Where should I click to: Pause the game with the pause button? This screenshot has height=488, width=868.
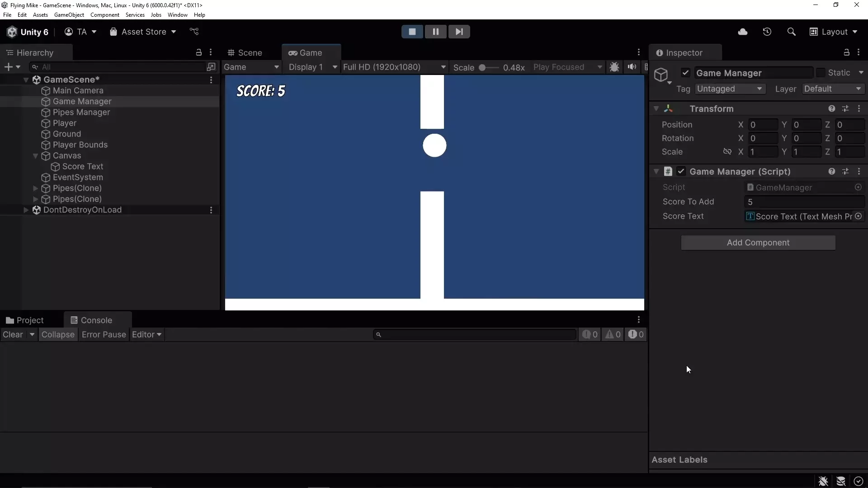click(x=436, y=32)
